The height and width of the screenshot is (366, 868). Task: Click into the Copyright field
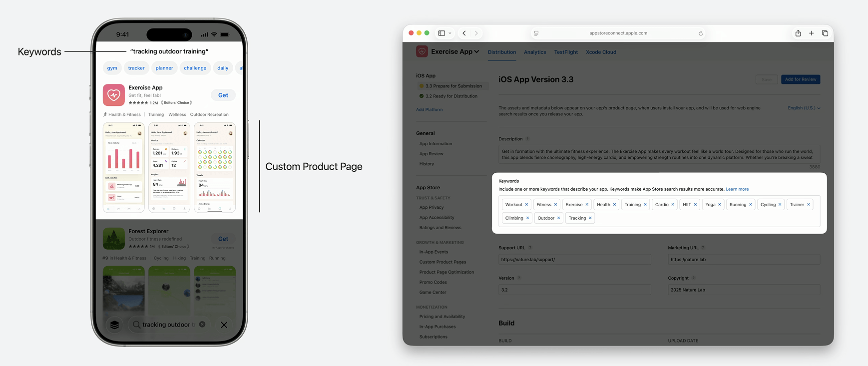pyautogui.click(x=744, y=290)
